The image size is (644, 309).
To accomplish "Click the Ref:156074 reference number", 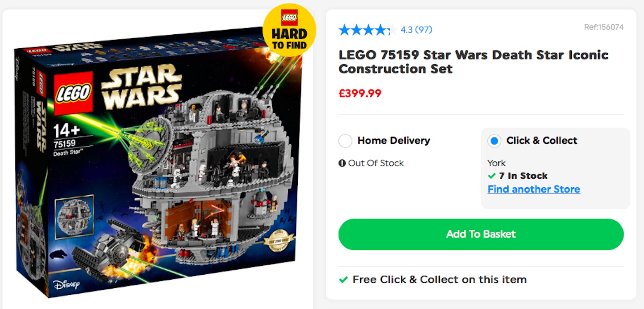I will [x=604, y=27].
